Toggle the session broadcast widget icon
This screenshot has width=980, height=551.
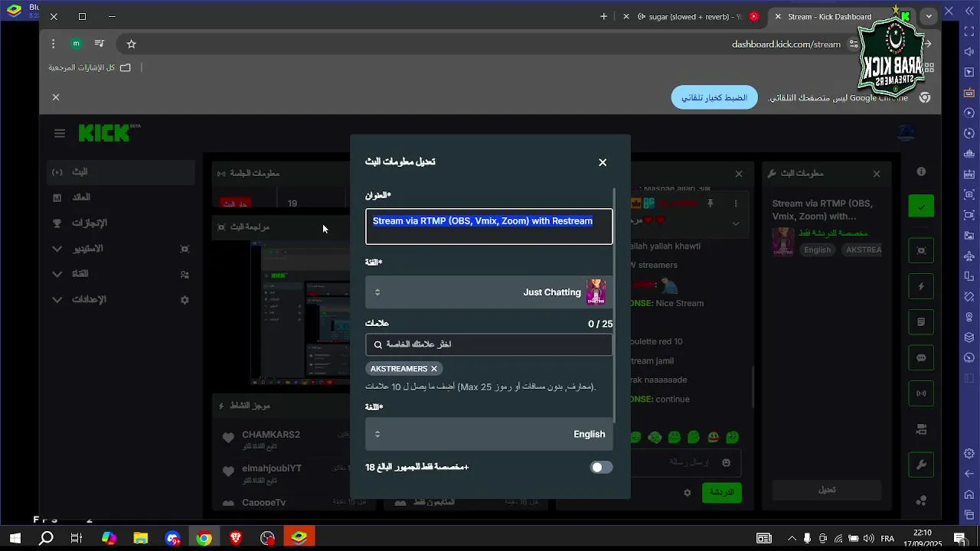(x=921, y=393)
